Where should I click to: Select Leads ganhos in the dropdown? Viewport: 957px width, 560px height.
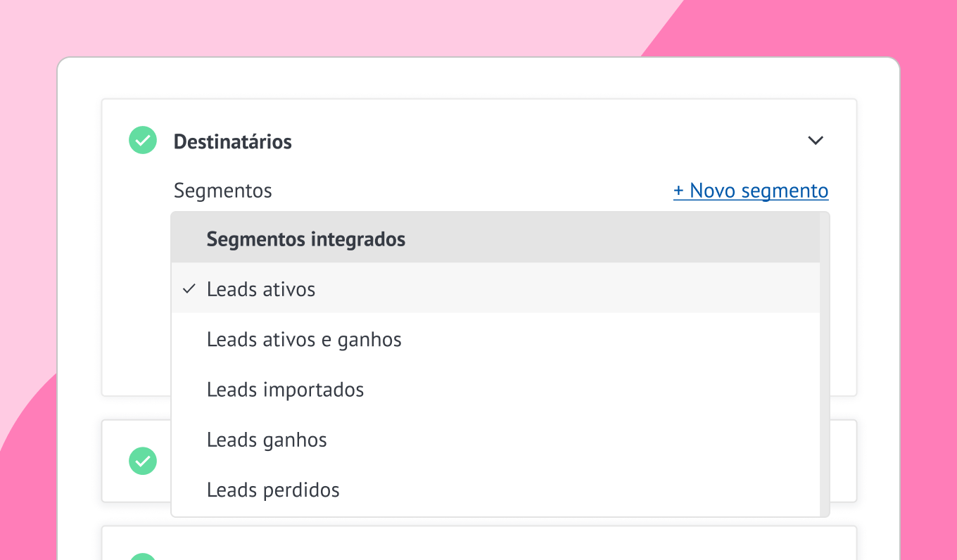(267, 440)
